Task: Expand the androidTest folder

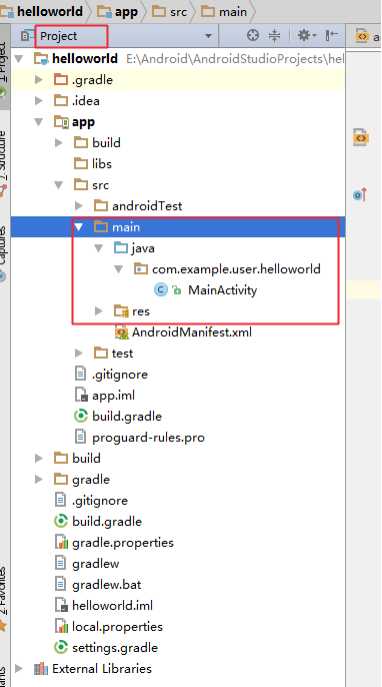Action: click(79, 206)
